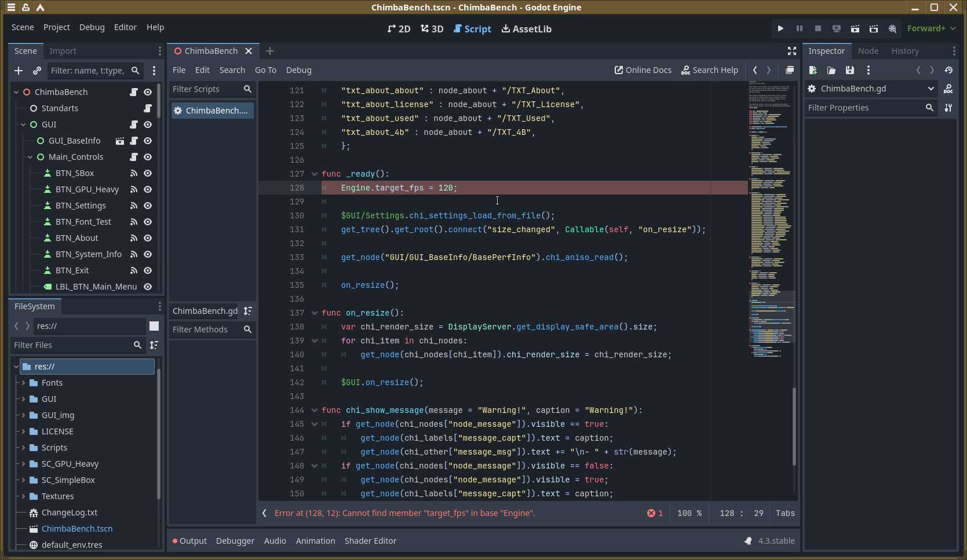Open Online Docs link
This screenshot has height=560, width=967.
643,70
